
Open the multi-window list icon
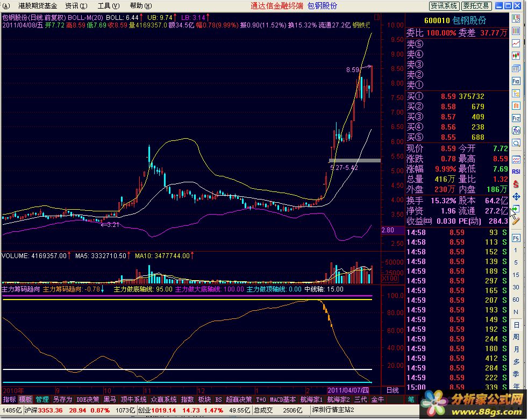(x=516, y=68)
